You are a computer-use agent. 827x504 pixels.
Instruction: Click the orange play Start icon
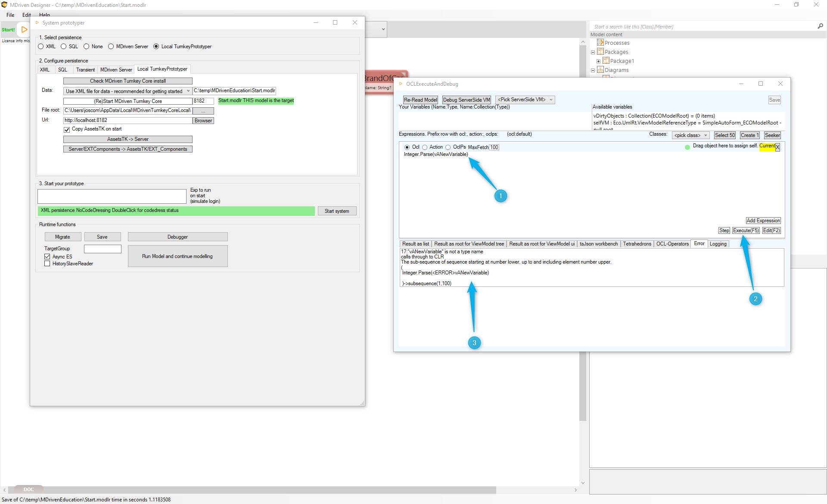(x=25, y=30)
